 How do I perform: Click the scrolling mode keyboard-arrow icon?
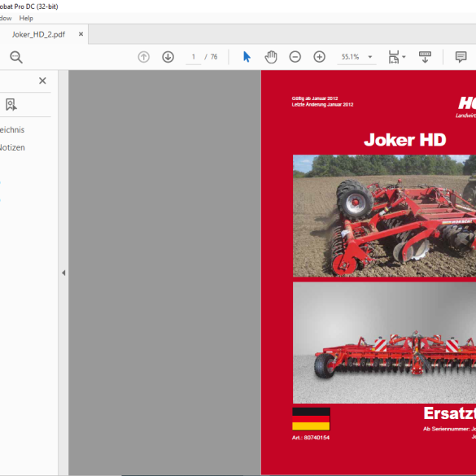click(425, 57)
